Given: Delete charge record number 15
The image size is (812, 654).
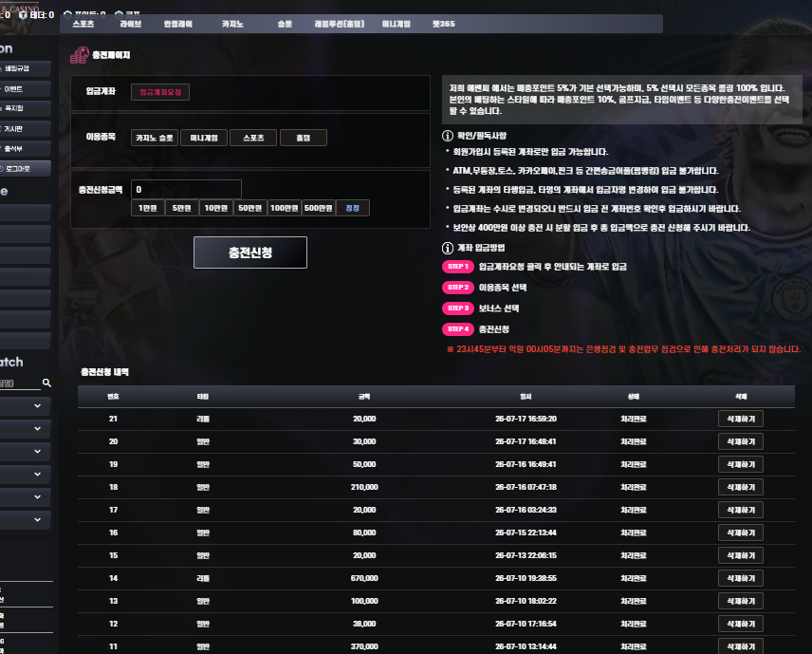Looking at the screenshot, I should tap(741, 555).
